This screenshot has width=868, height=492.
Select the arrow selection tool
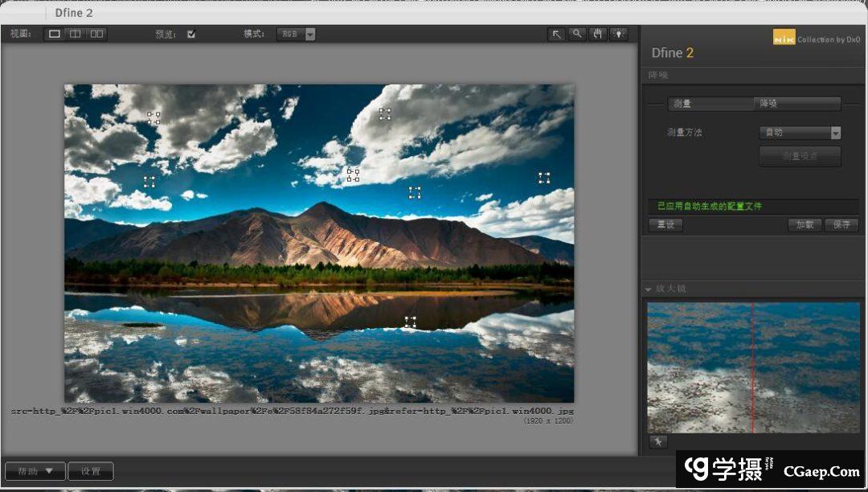pyautogui.click(x=556, y=34)
